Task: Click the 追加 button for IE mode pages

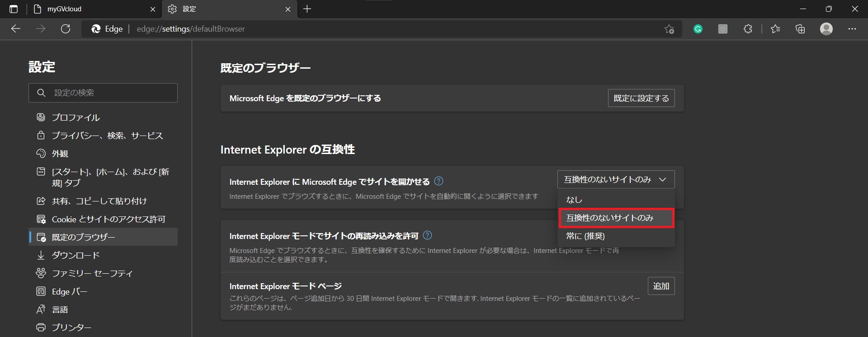Action: tap(661, 286)
